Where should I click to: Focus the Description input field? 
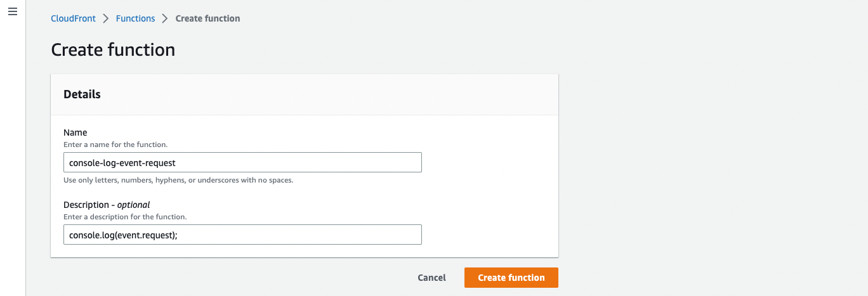point(242,235)
